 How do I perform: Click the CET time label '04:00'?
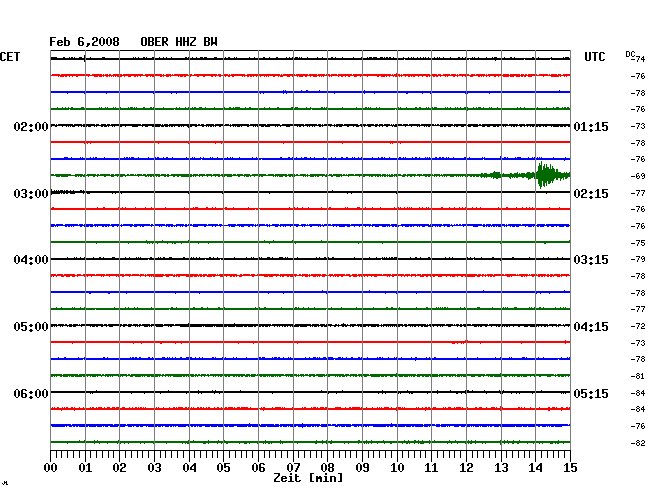click(x=31, y=260)
